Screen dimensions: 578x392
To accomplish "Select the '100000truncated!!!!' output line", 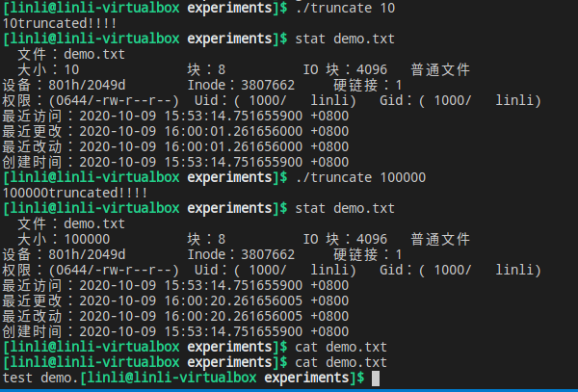I will pos(75,193).
